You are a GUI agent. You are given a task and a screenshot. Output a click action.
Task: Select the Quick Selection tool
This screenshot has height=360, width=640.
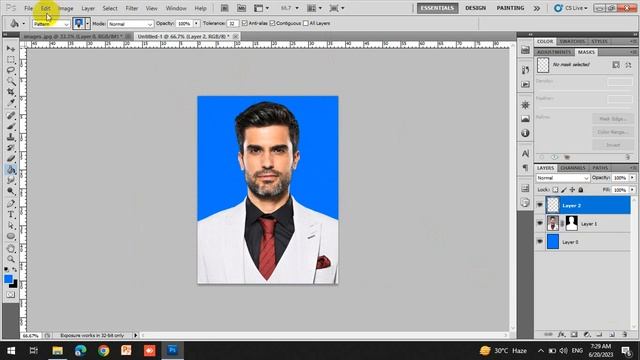11,81
